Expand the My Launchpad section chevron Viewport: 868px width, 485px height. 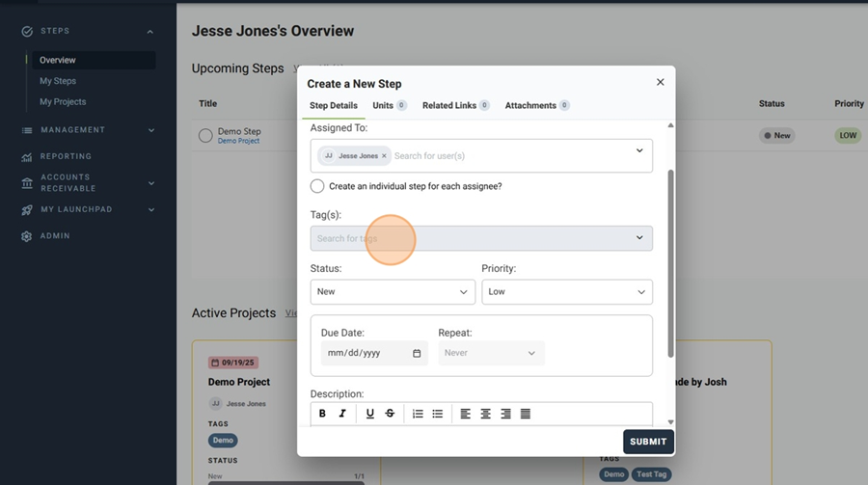[x=151, y=210]
